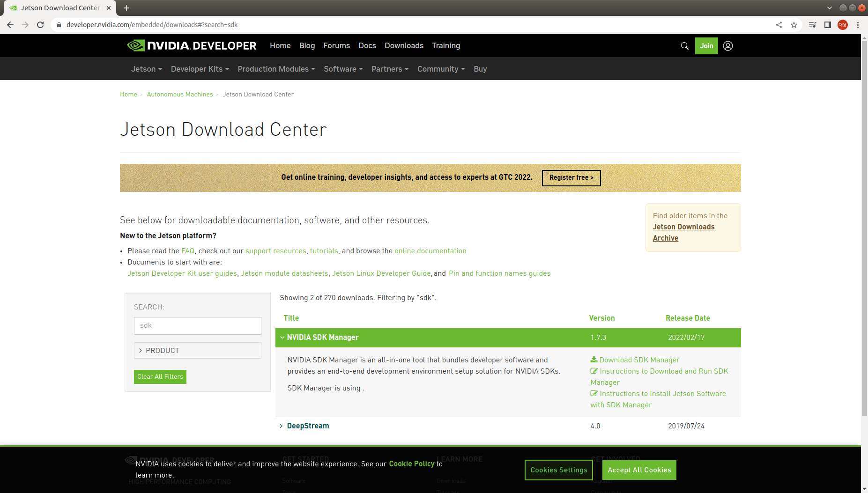Sort by Release Date column header
Viewport: 868px width, 493px height.
[688, 318]
